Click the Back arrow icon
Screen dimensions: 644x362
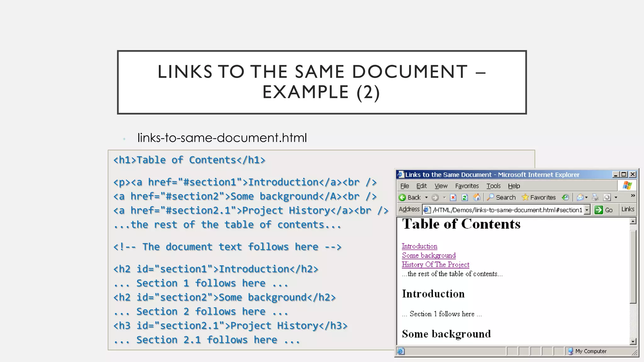[402, 197]
